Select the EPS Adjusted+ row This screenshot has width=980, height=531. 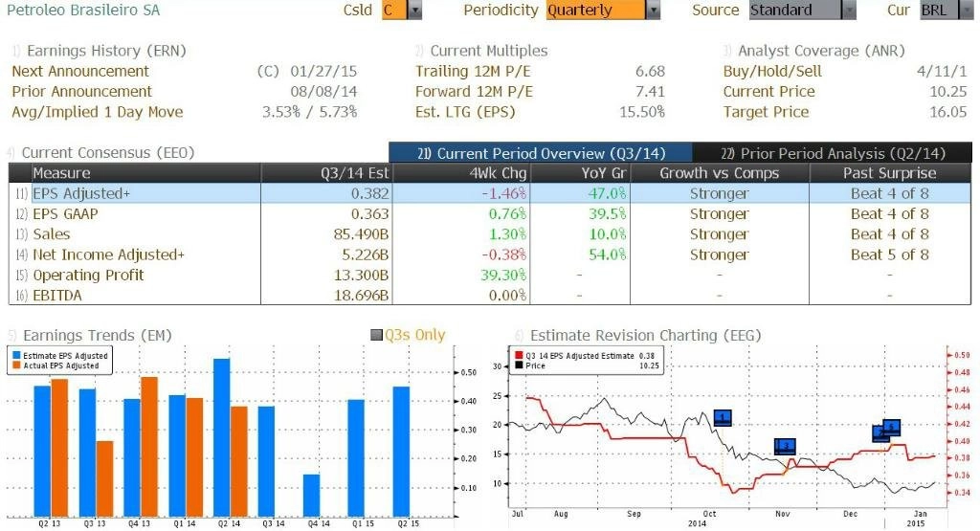[490, 193]
